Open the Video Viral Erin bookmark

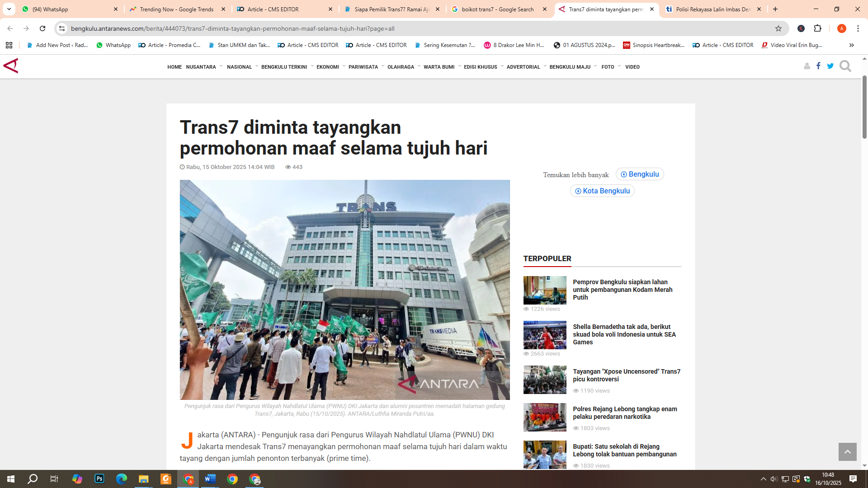tap(792, 45)
